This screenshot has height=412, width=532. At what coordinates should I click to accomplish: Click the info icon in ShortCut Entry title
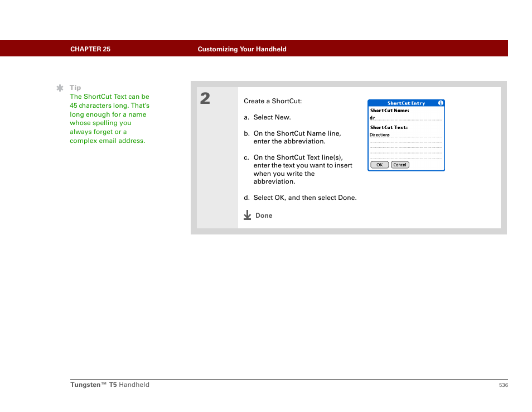[x=441, y=103]
